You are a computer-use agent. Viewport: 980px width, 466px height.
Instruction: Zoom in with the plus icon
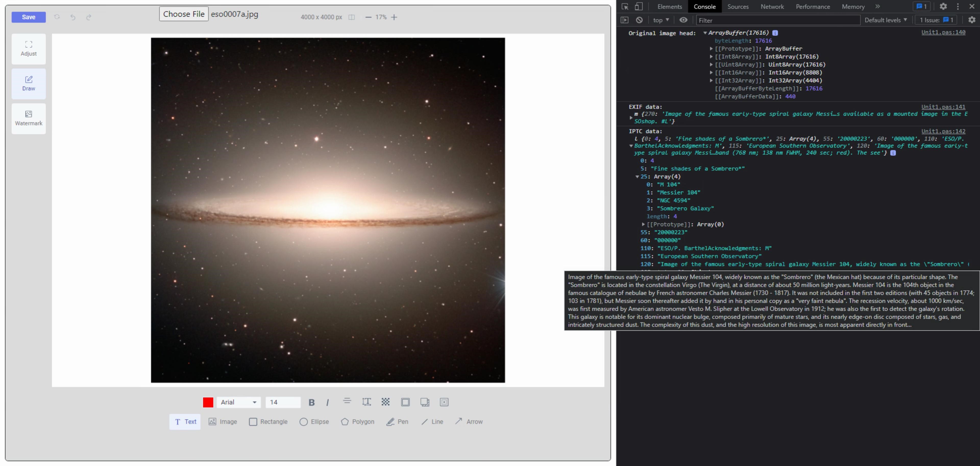(x=394, y=17)
